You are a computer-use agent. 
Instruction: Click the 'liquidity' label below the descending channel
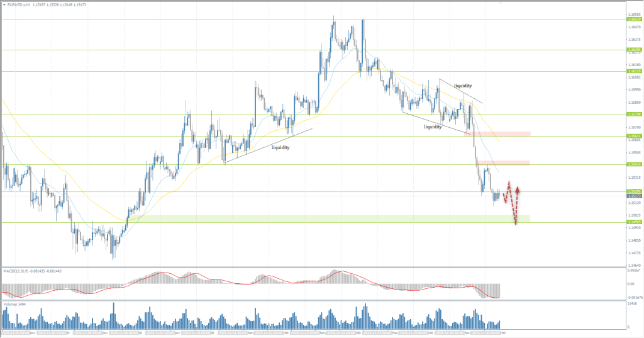click(433, 127)
